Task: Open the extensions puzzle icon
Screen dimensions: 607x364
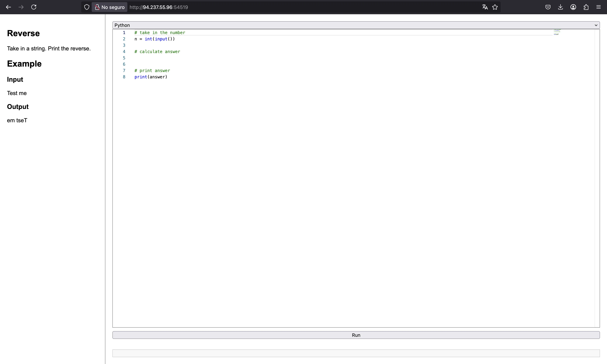Action: pos(586,7)
